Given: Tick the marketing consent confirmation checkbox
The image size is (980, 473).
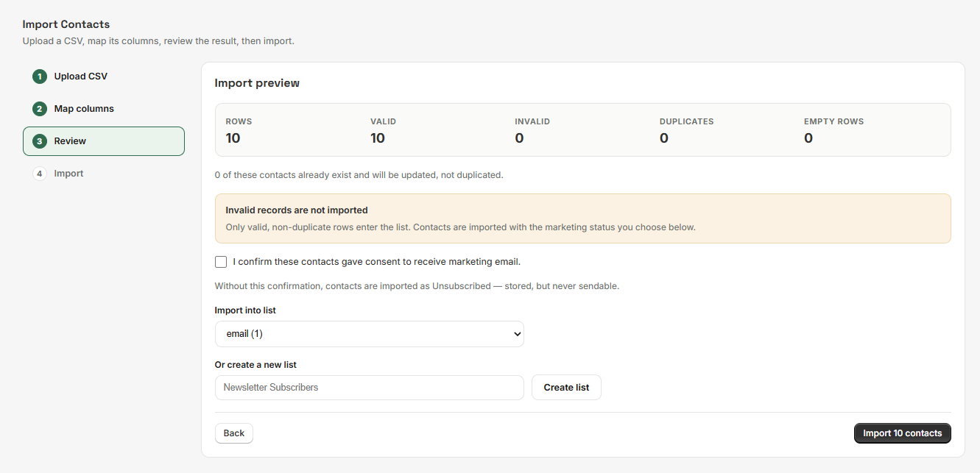Looking at the screenshot, I should click(x=221, y=262).
